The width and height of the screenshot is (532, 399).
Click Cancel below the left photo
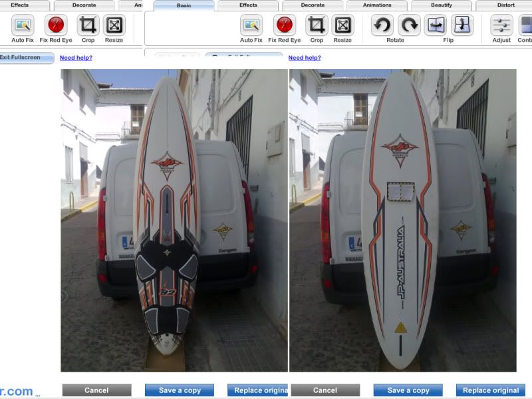(x=96, y=390)
